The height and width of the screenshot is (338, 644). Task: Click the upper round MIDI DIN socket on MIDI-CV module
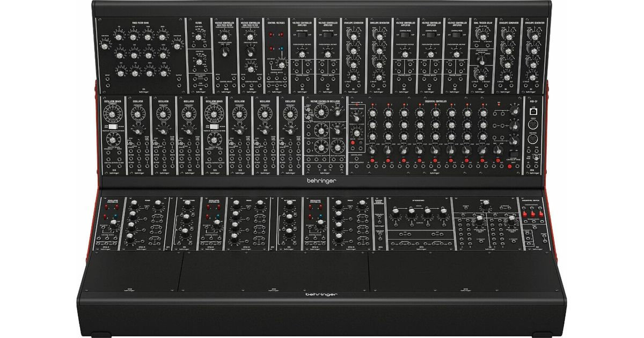(535, 126)
